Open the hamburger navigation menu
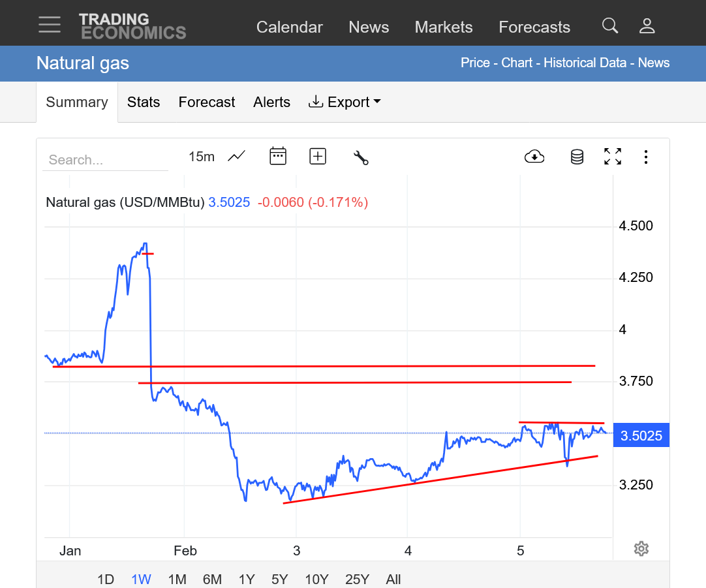The image size is (706, 588). [x=50, y=25]
